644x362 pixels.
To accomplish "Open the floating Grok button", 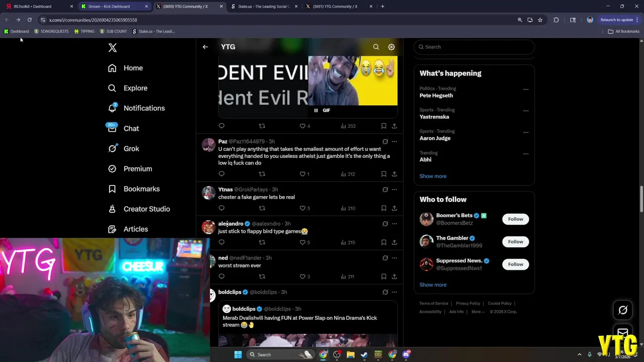I will point(623,310).
